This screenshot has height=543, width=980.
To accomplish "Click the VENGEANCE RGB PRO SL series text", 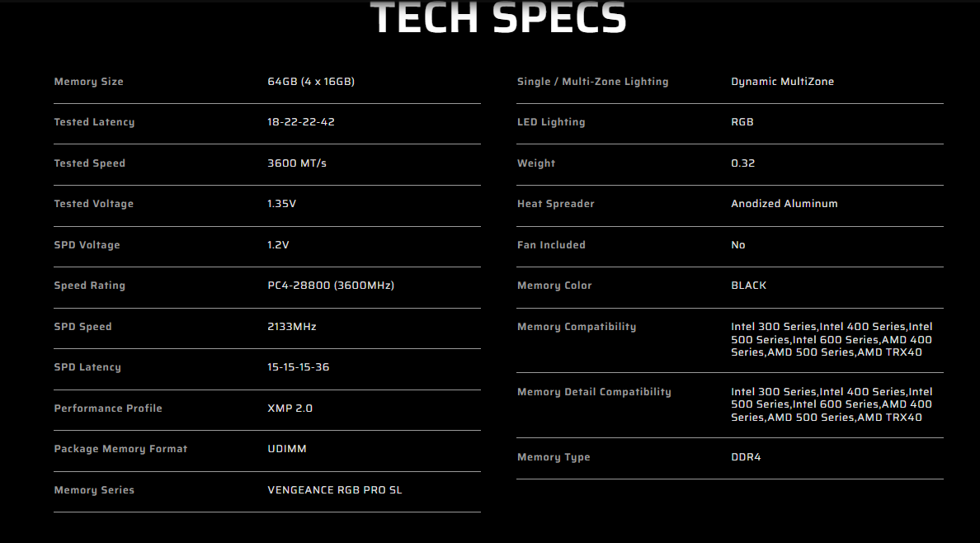I will 335,490.
